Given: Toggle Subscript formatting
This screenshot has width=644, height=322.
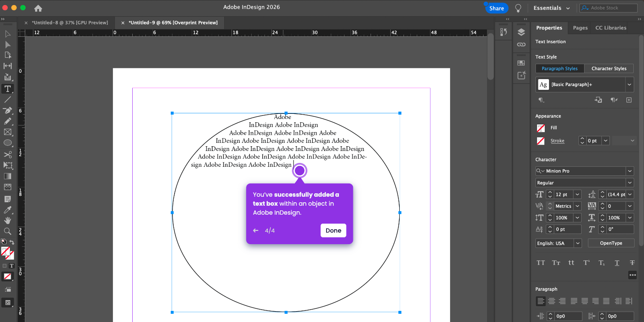Looking at the screenshot, I should pos(602,263).
